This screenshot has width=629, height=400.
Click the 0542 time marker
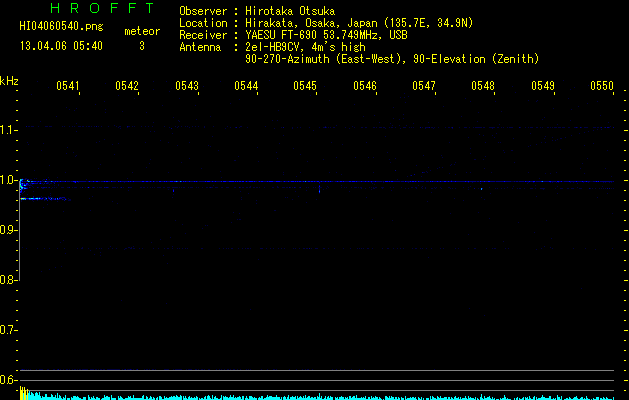click(126, 86)
